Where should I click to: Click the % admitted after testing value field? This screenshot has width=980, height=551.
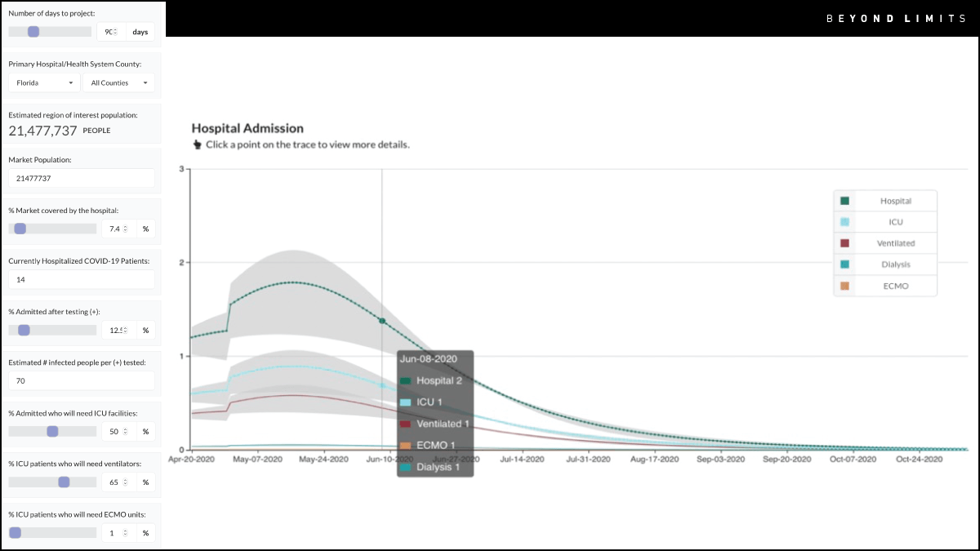(119, 330)
